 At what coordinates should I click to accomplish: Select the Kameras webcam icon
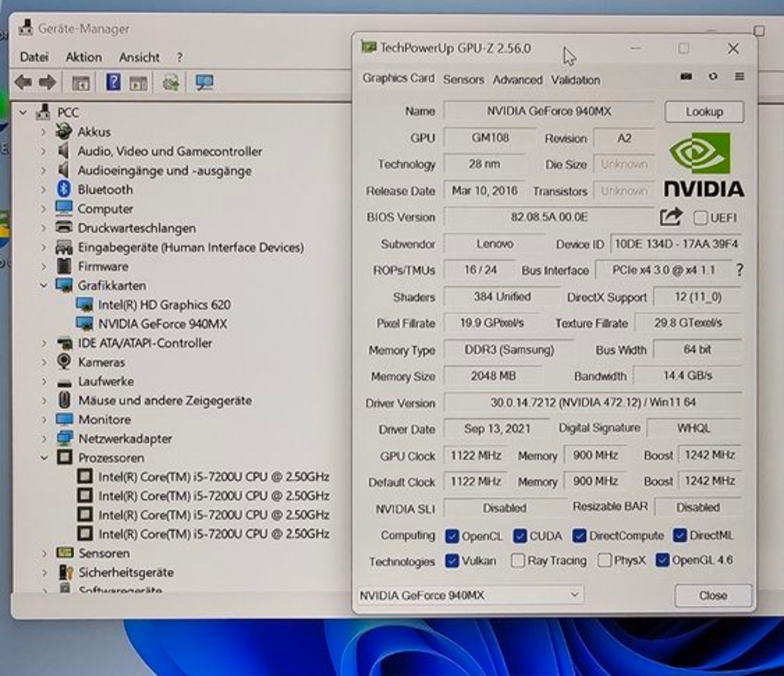(x=64, y=362)
